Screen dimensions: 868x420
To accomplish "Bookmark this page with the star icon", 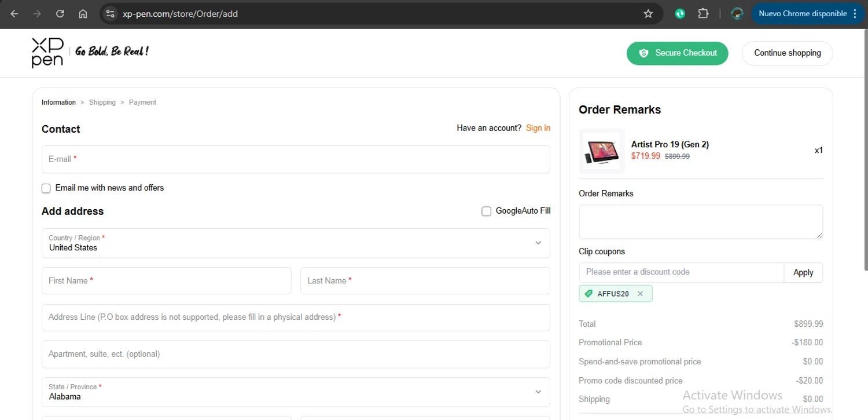I will (x=648, y=14).
